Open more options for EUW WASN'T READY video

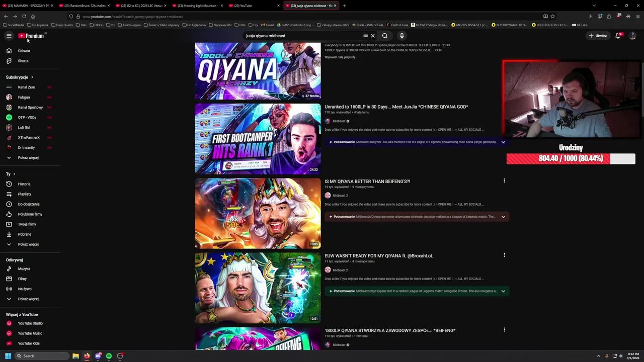(x=504, y=255)
